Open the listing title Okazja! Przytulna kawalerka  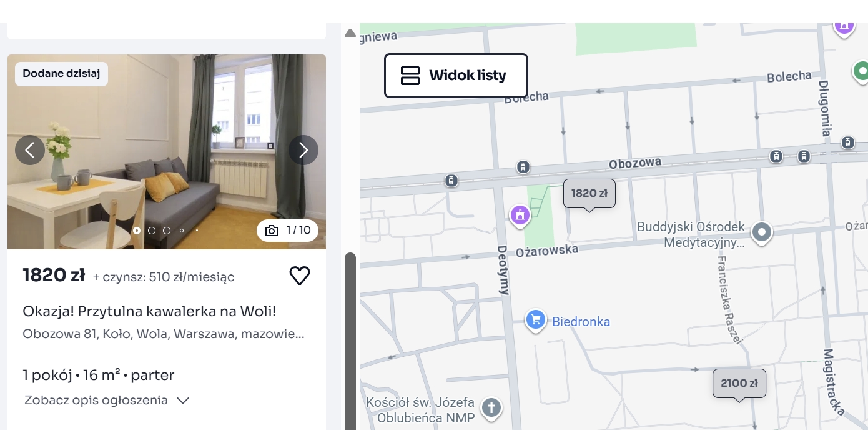(x=149, y=311)
